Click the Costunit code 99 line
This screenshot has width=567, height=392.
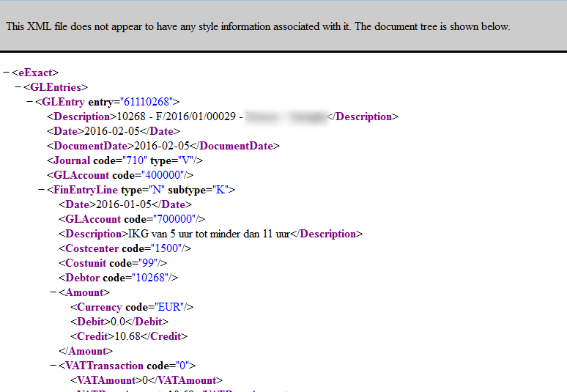[113, 263]
